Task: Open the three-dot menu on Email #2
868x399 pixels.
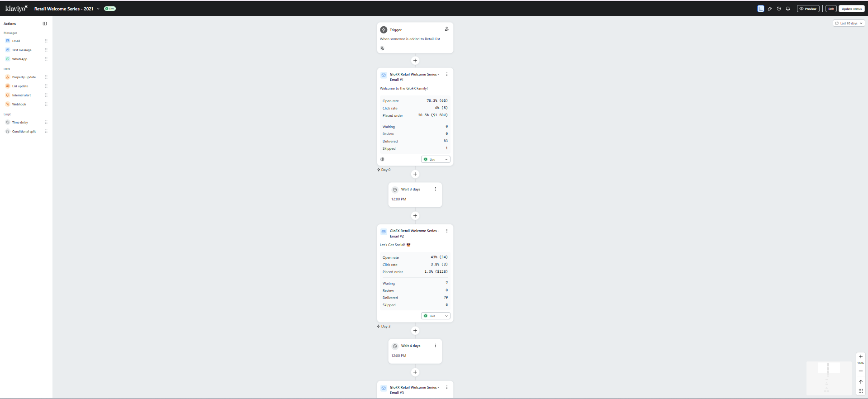Action: [x=447, y=231]
